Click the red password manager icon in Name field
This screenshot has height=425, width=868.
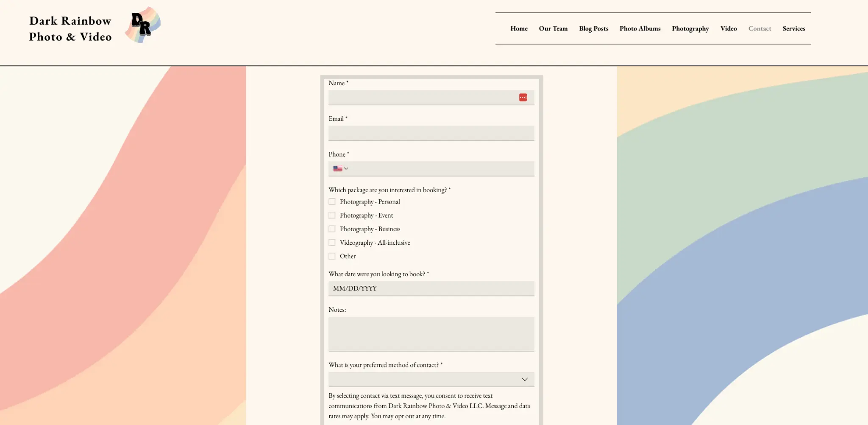coord(523,98)
